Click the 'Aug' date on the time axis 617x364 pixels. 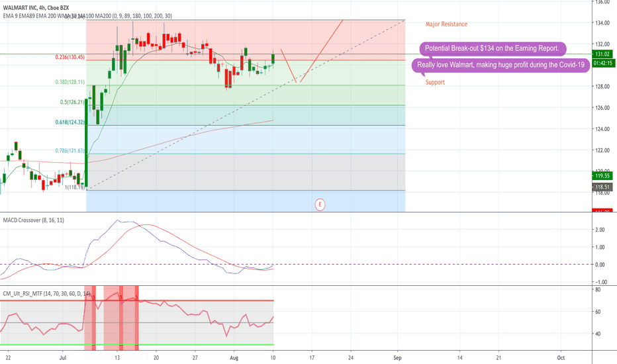pos(234,357)
